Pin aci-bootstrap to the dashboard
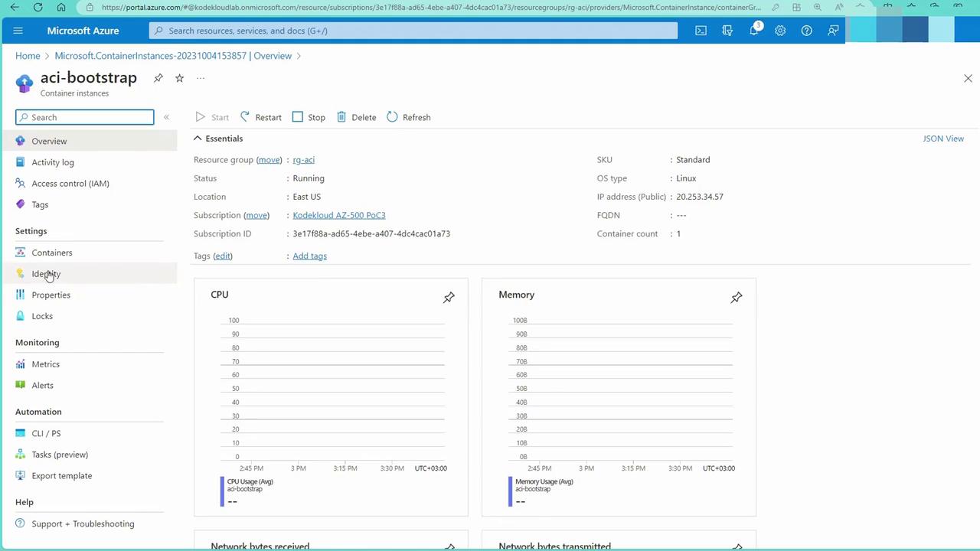The image size is (980, 551). 158,78
